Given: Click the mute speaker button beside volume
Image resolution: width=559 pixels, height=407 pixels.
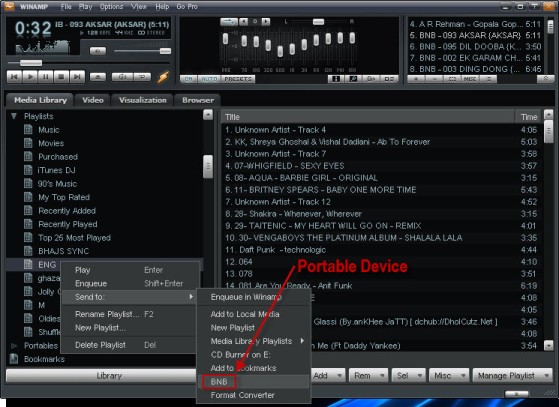Looking at the screenshot, I should click(98, 51).
